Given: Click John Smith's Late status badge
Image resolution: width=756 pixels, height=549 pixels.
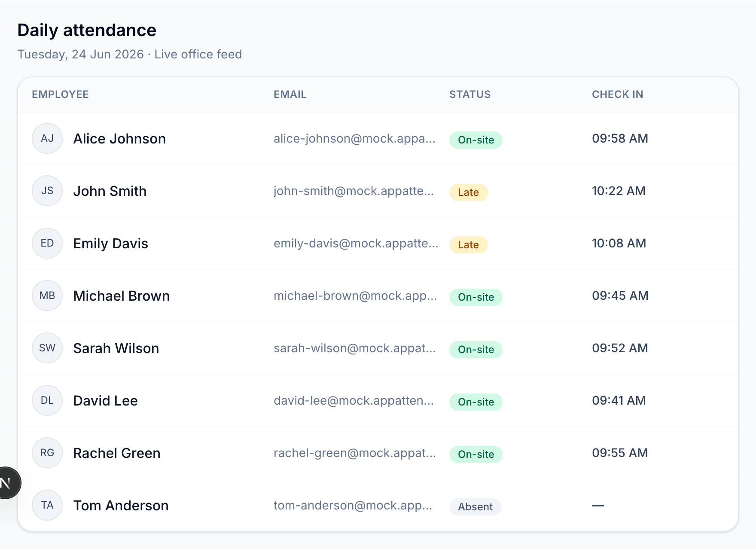Looking at the screenshot, I should pos(469,192).
